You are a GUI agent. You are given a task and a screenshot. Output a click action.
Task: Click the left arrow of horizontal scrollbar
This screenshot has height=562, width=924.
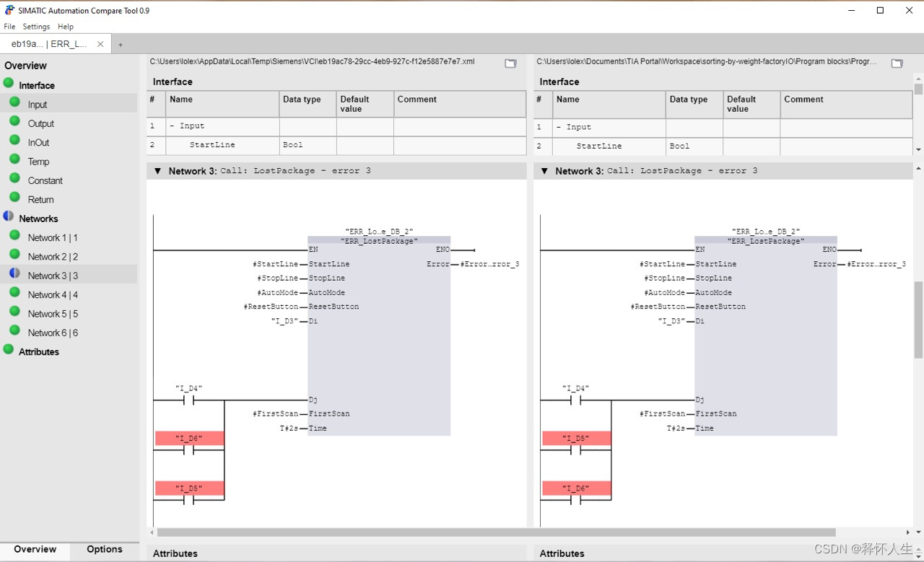tap(152, 532)
